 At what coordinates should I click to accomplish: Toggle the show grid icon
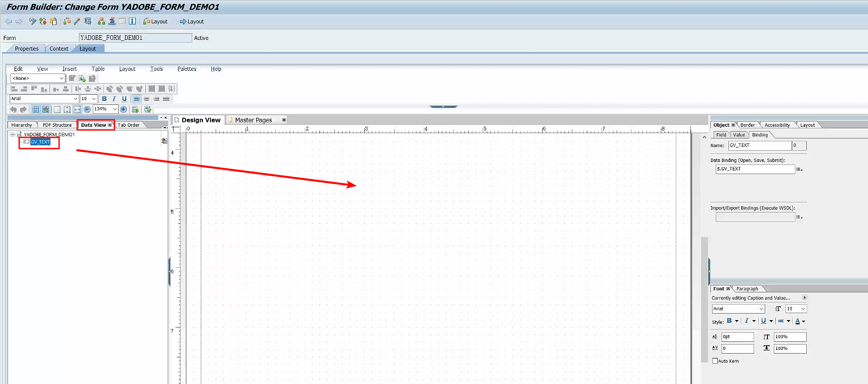coord(36,109)
